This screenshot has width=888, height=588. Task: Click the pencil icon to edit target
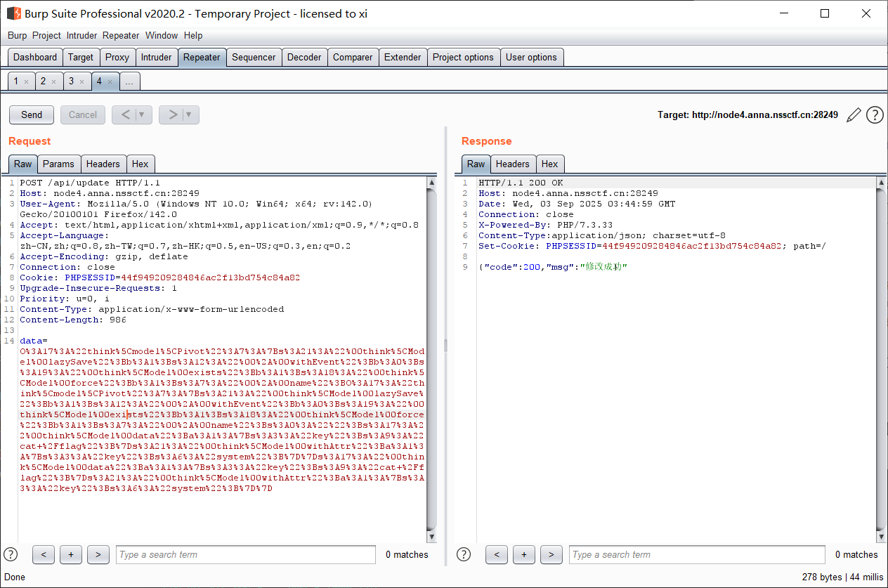pyautogui.click(x=854, y=115)
